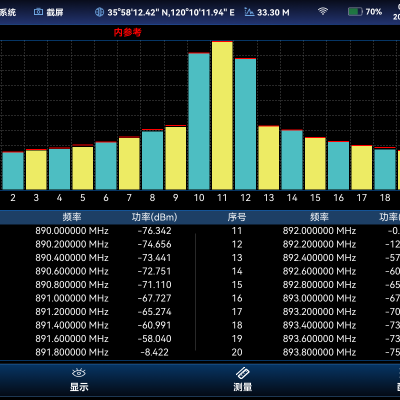Click x-axis label 14 under chart

[292, 198]
